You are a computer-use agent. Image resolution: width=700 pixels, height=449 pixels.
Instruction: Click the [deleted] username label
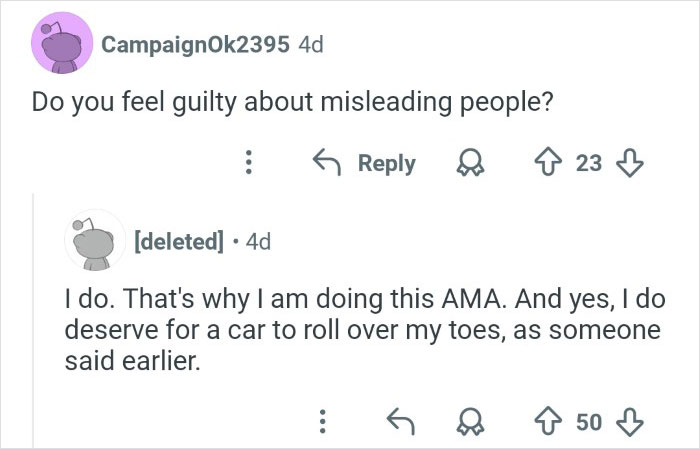[x=179, y=241]
